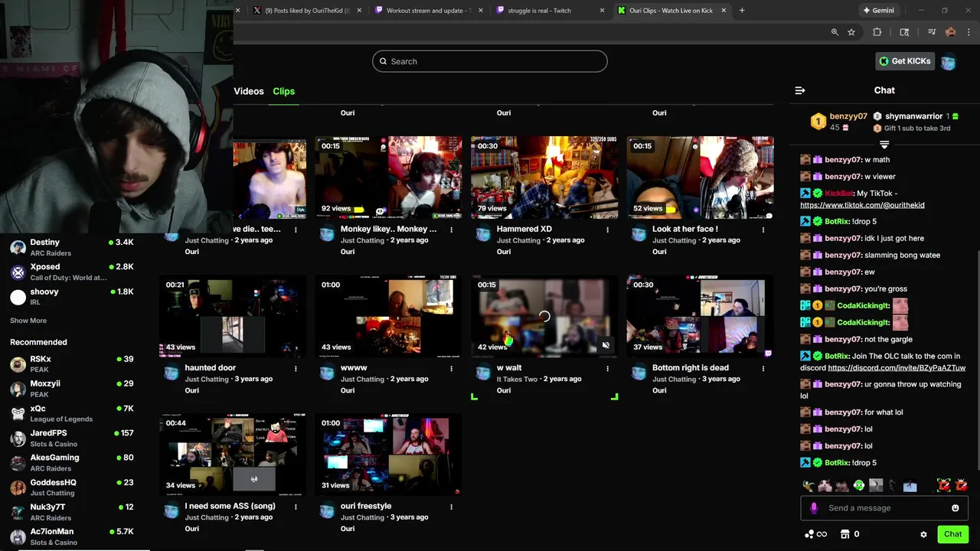Open options menu for Look at her face clip
980x551 pixels.
(763, 230)
